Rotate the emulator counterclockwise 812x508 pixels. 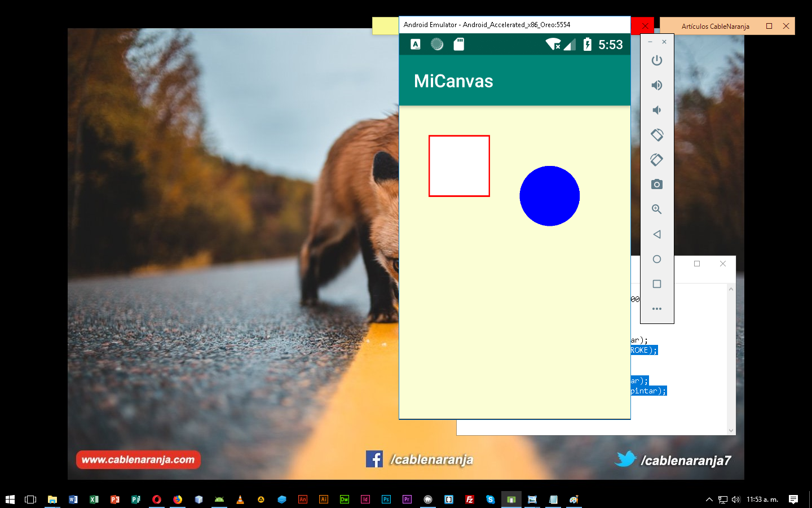[x=657, y=135]
